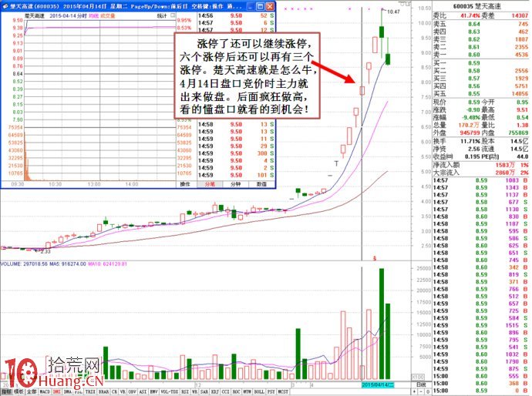Select the BOLL indicator tab
Viewport: 532px width, 396px height.
coord(259,391)
